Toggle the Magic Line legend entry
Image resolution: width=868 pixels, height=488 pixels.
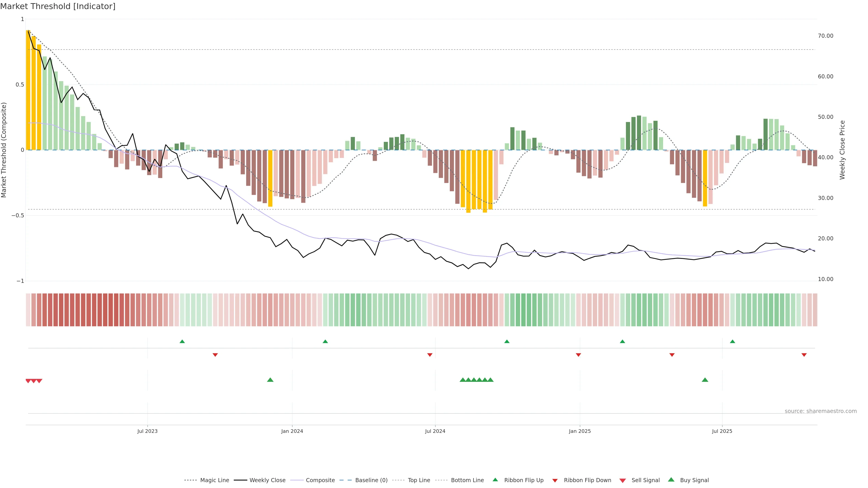click(214, 480)
